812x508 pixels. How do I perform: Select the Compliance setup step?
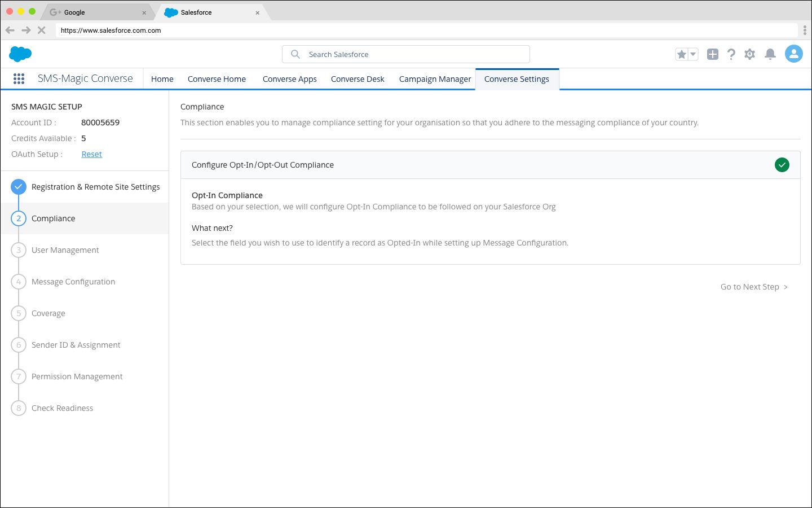85,218
